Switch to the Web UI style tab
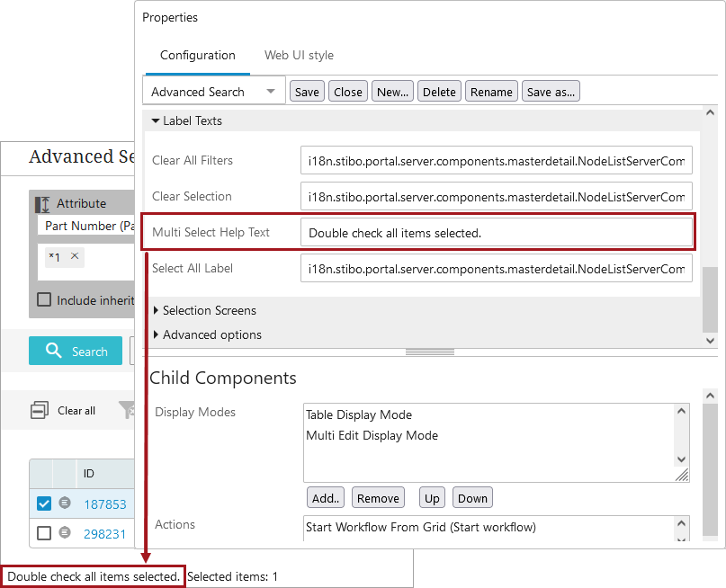Viewport: 726px width, 588px height. [299, 56]
